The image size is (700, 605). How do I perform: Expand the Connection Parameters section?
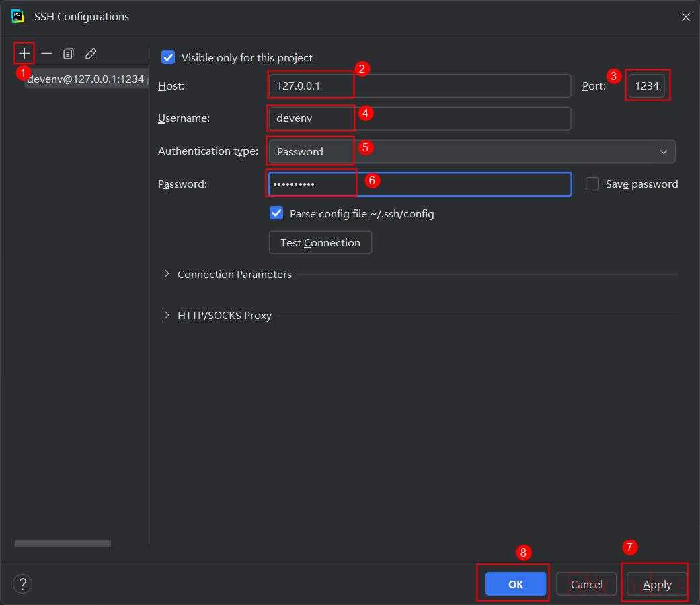(167, 273)
